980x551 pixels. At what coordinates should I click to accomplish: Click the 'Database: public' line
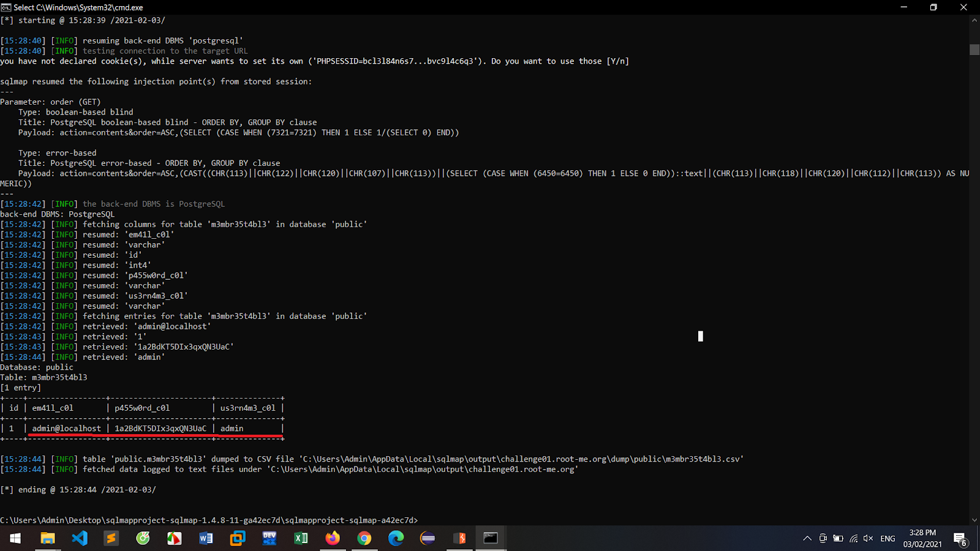pos(37,367)
